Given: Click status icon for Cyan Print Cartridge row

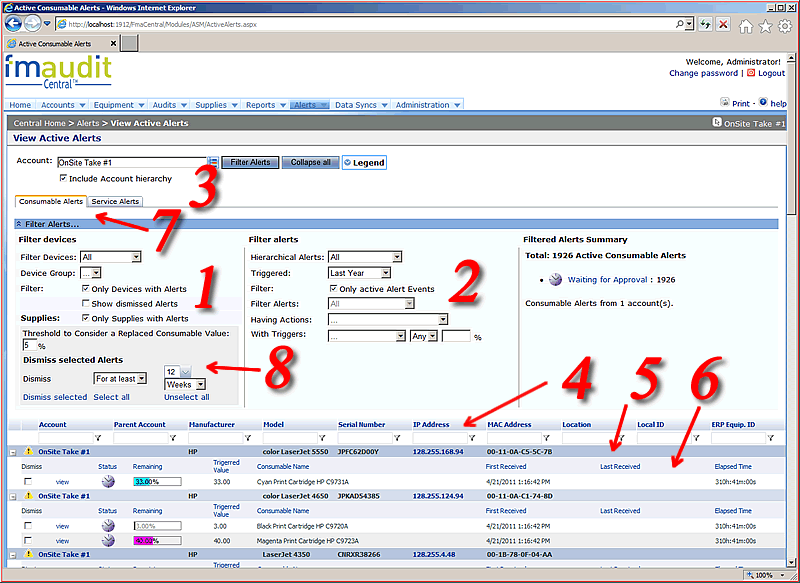Looking at the screenshot, I should coord(108,481).
